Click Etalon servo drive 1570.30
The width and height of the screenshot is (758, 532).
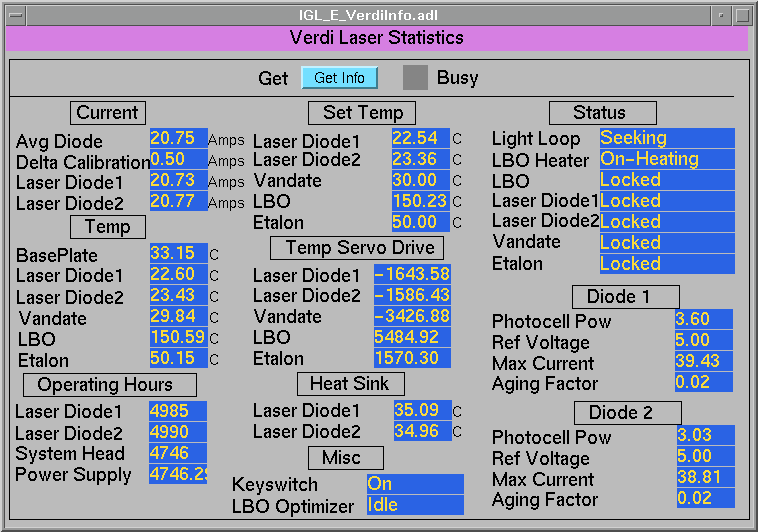(x=412, y=358)
